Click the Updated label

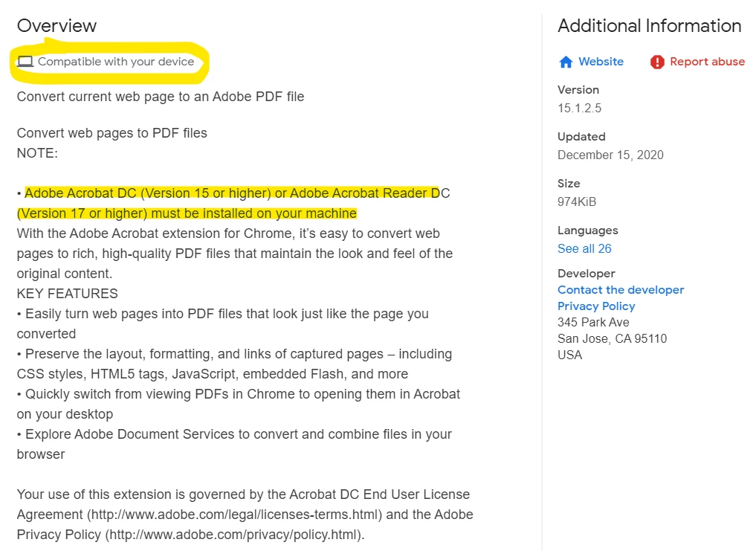[x=581, y=137]
